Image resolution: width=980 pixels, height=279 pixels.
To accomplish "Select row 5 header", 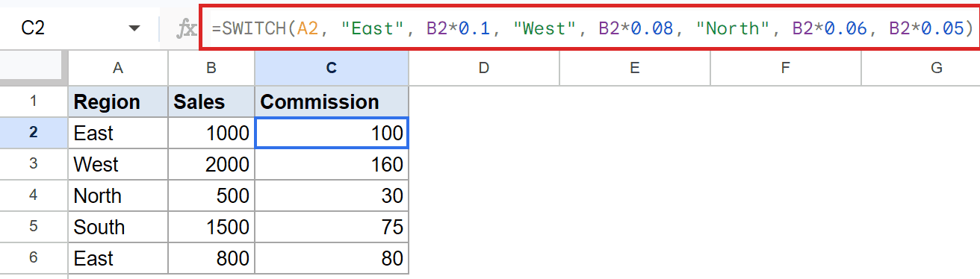I will coord(34,226).
